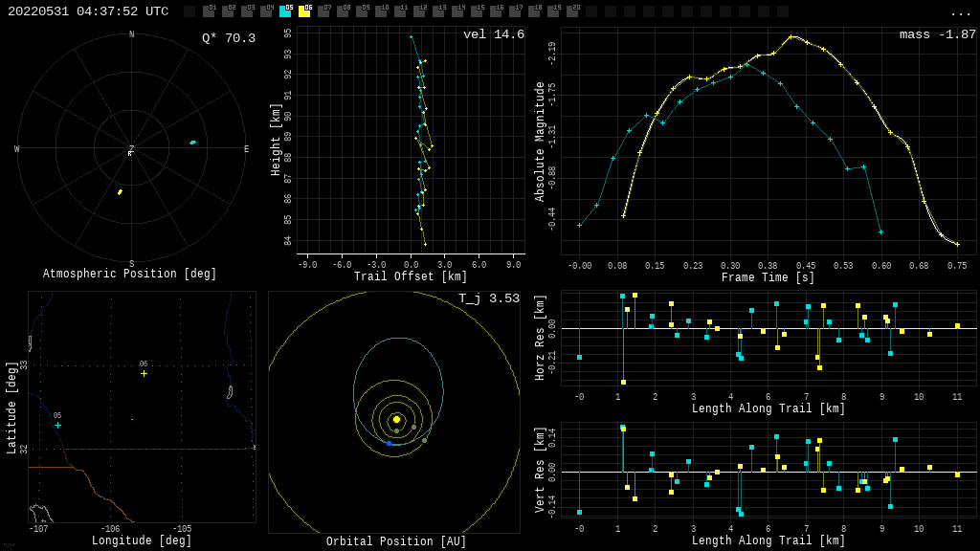Click the UTC timestamp in the header
980x551 pixels.
(x=88, y=11)
